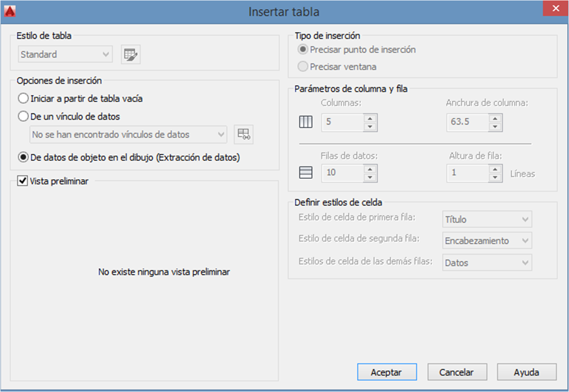The height and width of the screenshot is (392, 569).
Task: Open the Encabezamiento cell style dropdown
Action: [x=487, y=241]
